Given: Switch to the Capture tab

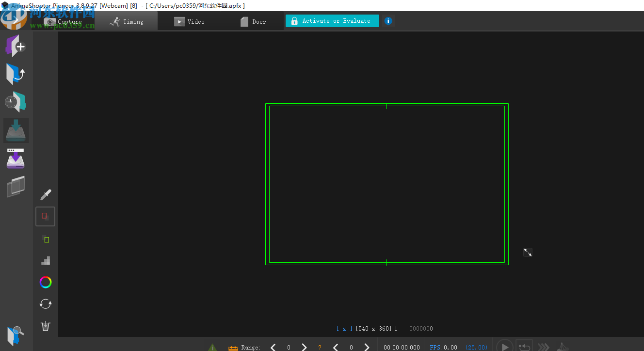Looking at the screenshot, I should click(x=64, y=21).
